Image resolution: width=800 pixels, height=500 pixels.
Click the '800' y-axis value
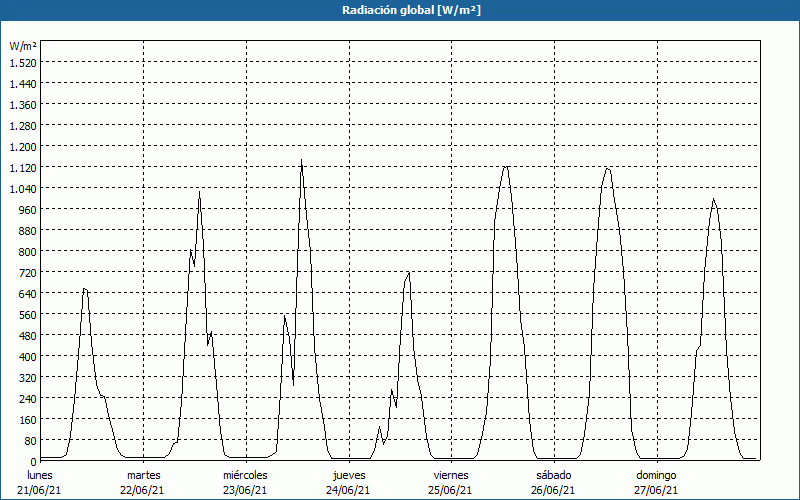coord(29,252)
